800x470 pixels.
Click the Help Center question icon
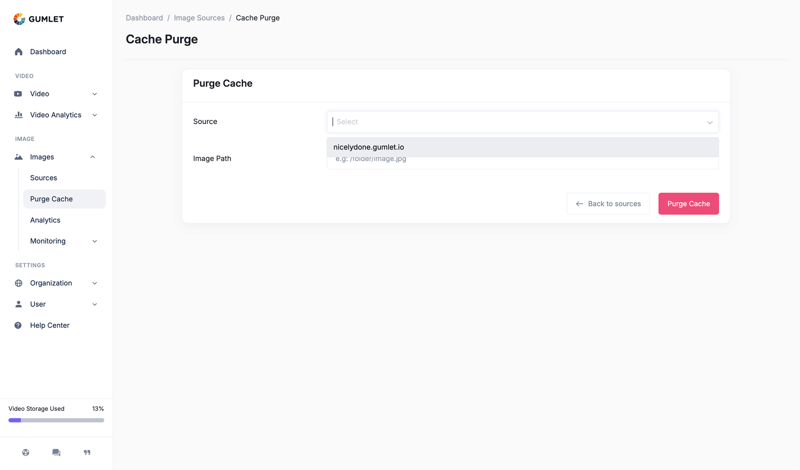pyautogui.click(x=18, y=325)
